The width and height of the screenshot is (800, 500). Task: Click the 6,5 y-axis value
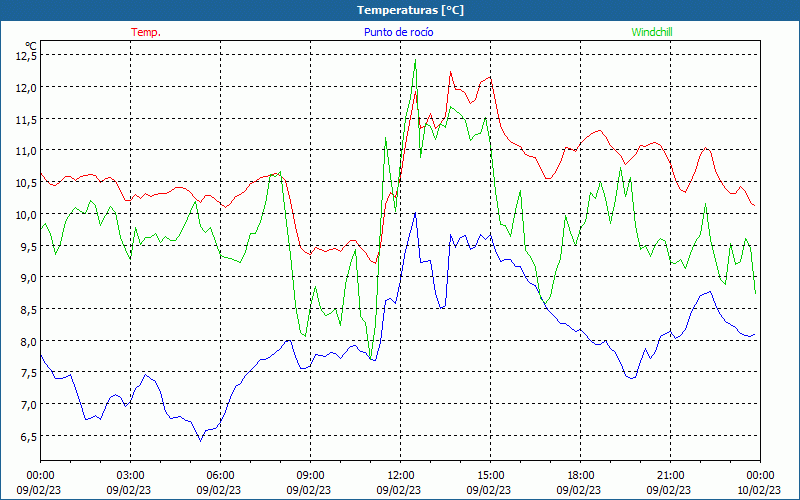29,436
